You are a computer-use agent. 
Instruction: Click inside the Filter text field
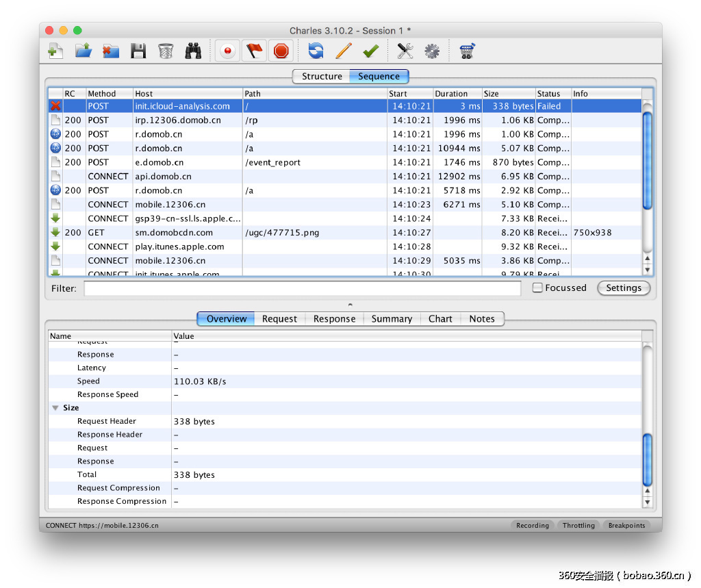click(302, 289)
